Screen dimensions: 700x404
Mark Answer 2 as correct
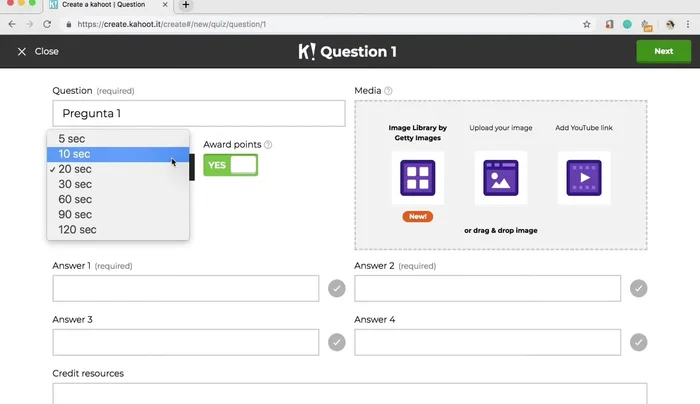click(x=638, y=289)
